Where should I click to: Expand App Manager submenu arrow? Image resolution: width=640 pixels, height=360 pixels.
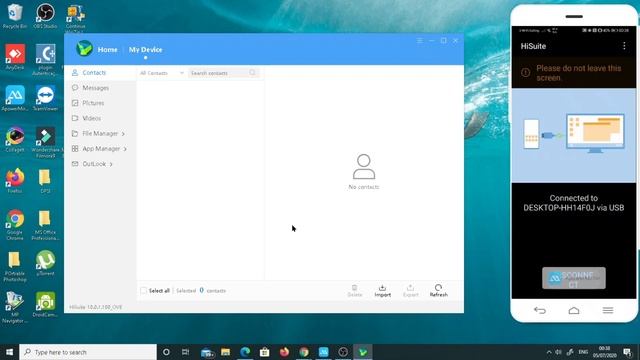pyautogui.click(x=125, y=149)
